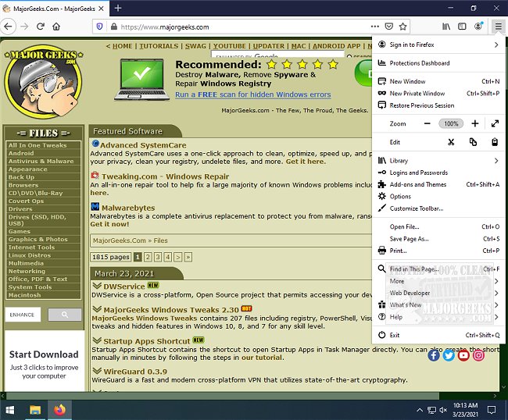View site security padlock information
Viewport: 508px width, 420px height.
(114, 27)
